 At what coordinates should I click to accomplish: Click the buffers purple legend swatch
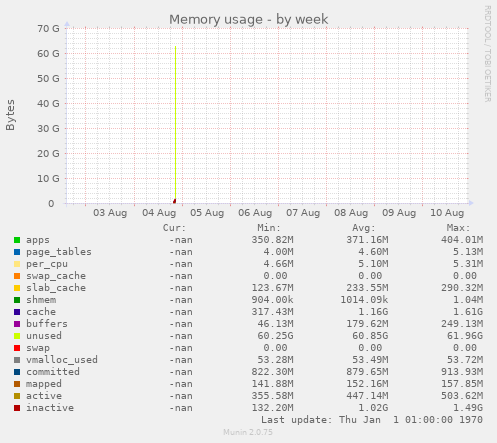point(17,324)
